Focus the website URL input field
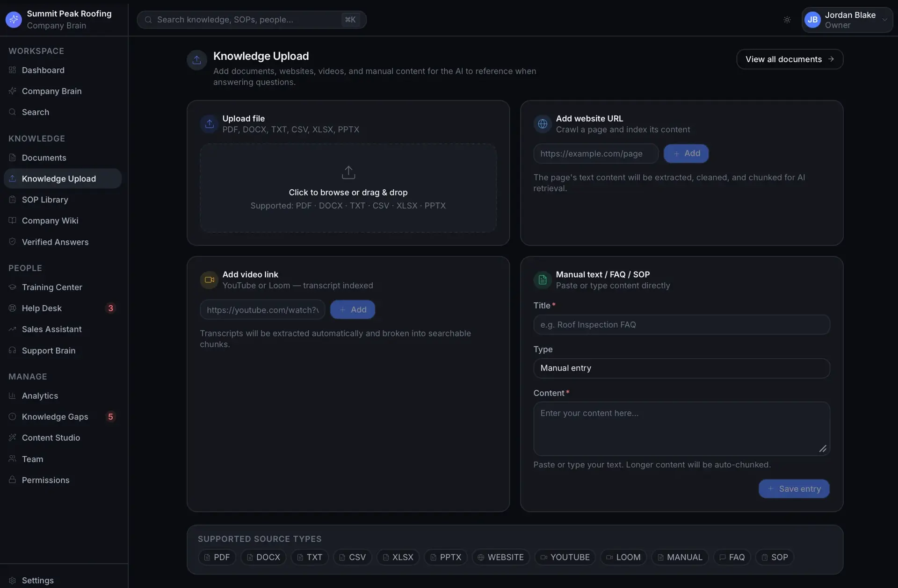Viewport: 898px width, 588px height. (596, 153)
